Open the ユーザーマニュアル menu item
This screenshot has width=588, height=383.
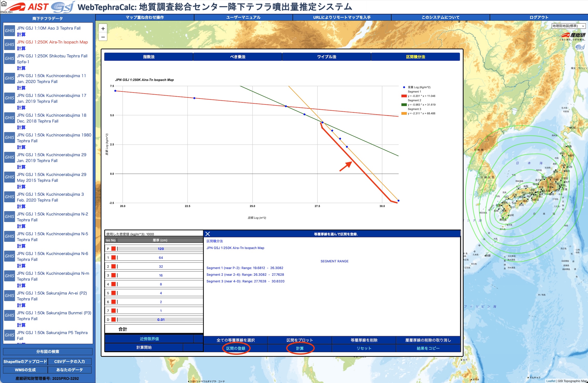pyautogui.click(x=243, y=17)
